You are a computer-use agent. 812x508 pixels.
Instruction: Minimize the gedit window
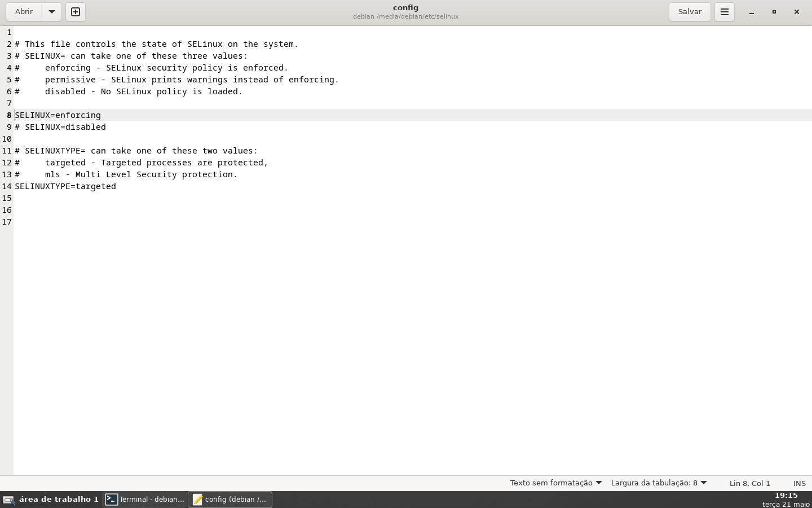pyautogui.click(x=752, y=12)
